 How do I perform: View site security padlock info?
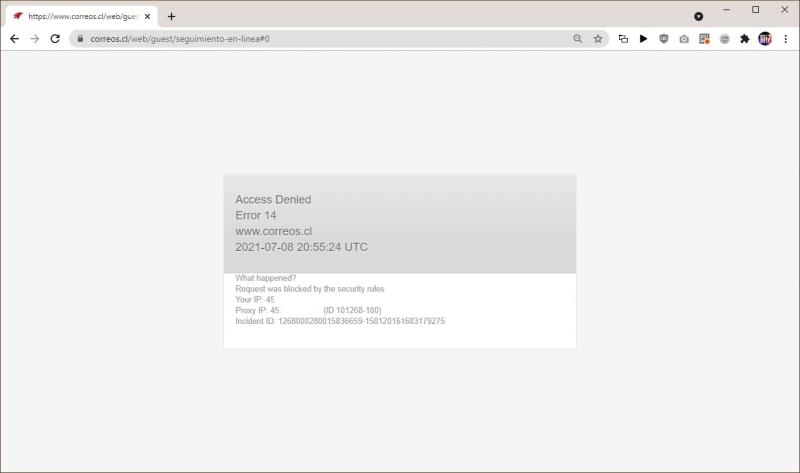80,39
